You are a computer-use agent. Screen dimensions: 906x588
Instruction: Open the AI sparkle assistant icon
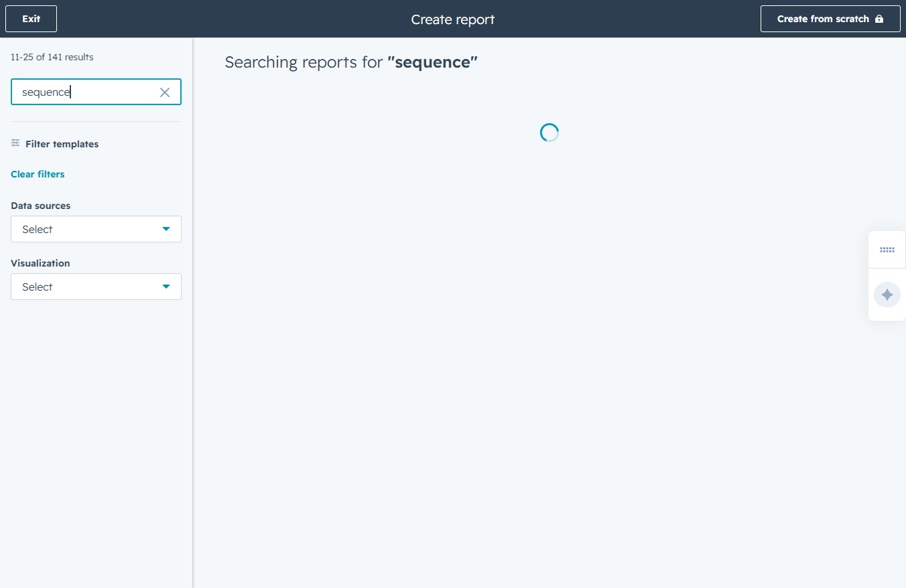(887, 295)
